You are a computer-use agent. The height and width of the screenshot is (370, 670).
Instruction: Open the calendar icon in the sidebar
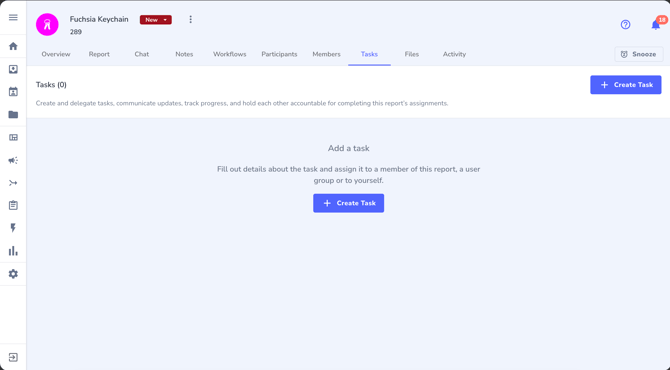pyautogui.click(x=13, y=91)
